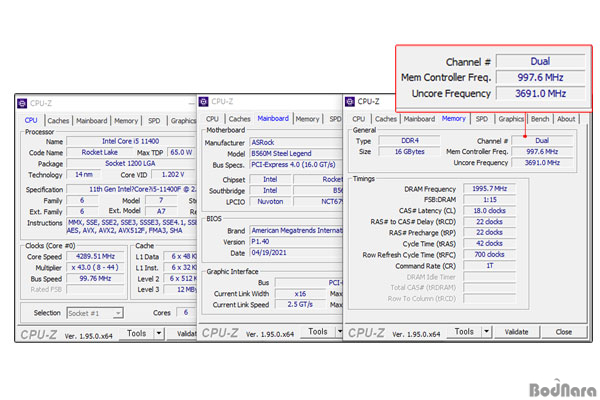Click the 1995.7 MHz DRAM frequency value
The height and width of the screenshot is (400, 600).
tap(489, 189)
